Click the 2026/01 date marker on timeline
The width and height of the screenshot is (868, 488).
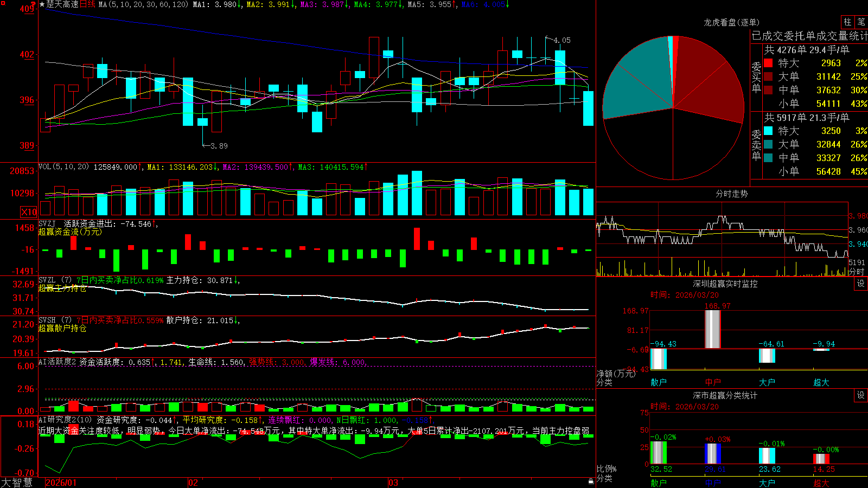point(61,483)
